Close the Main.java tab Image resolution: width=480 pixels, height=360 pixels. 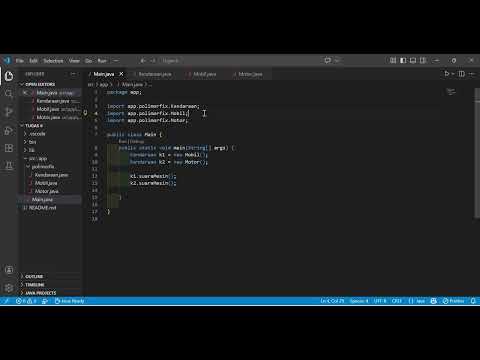point(121,74)
